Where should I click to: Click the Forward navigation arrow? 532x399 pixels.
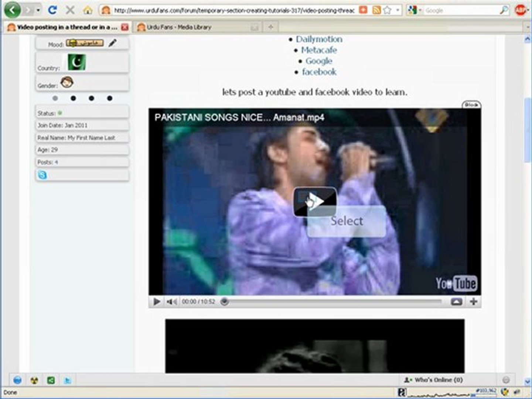tap(28, 10)
